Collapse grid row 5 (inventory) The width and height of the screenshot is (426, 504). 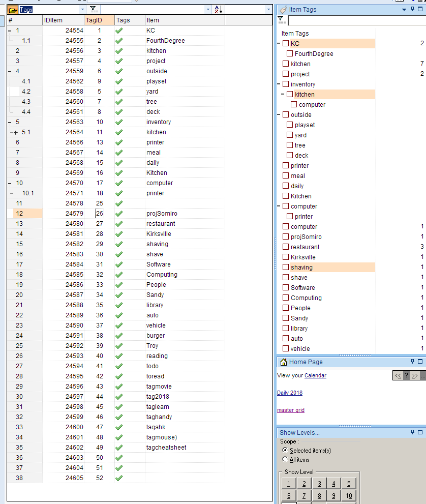[10, 123]
